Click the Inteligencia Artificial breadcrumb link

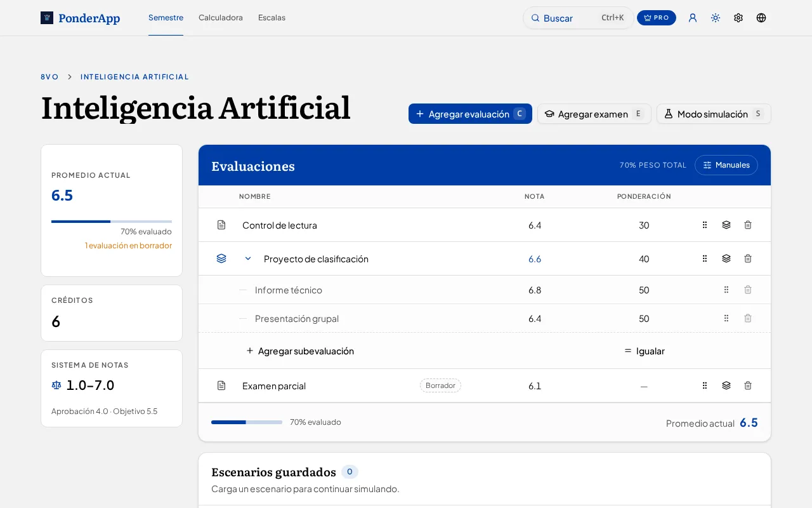134,77
